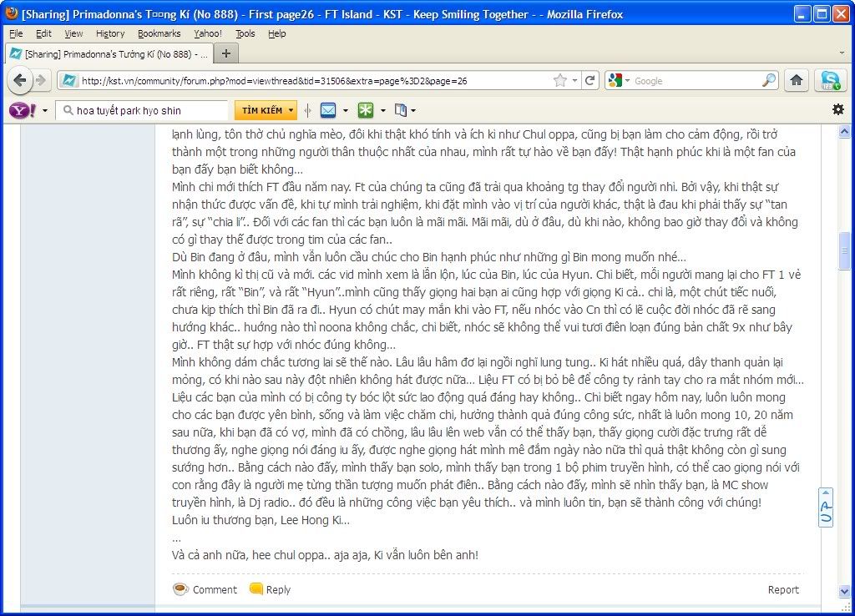855x616 pixels.
Task: Click the Report link
Action: [x=783, y=589]
